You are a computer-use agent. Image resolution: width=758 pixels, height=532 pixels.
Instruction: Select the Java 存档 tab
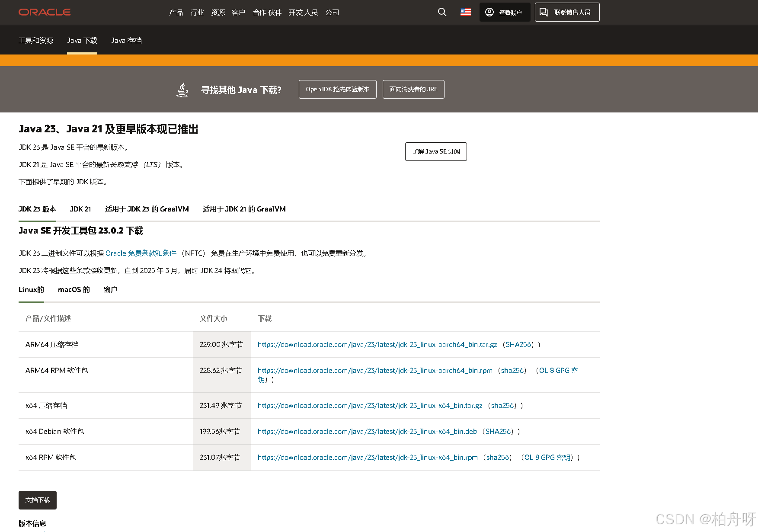tap(127, 40)
